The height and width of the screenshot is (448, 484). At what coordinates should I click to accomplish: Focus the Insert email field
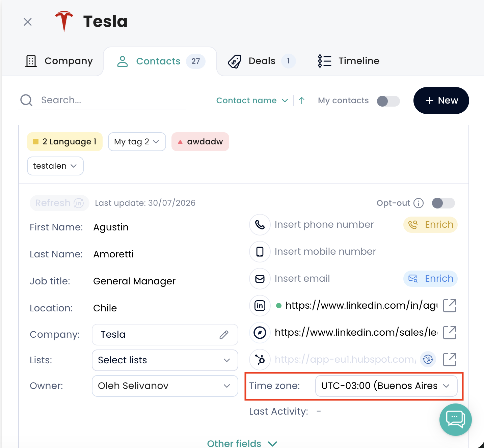click(x=302, y=279)
